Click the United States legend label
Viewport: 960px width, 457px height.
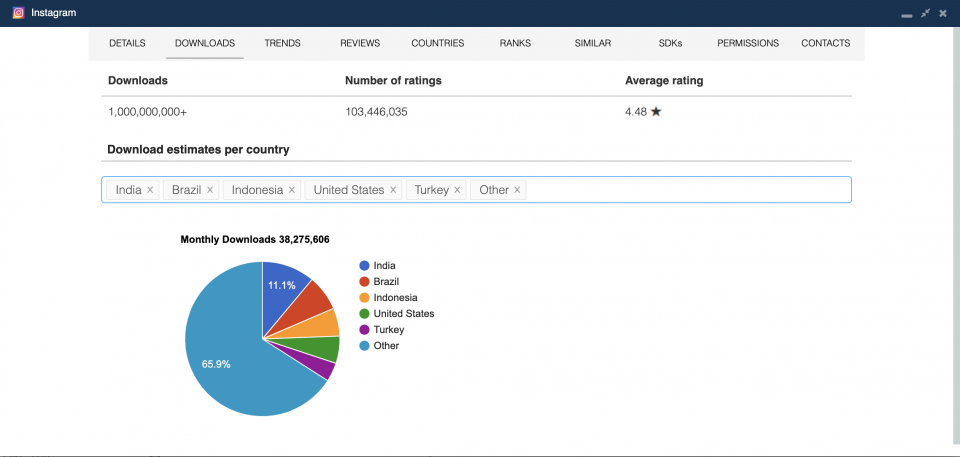click(404, 314)
